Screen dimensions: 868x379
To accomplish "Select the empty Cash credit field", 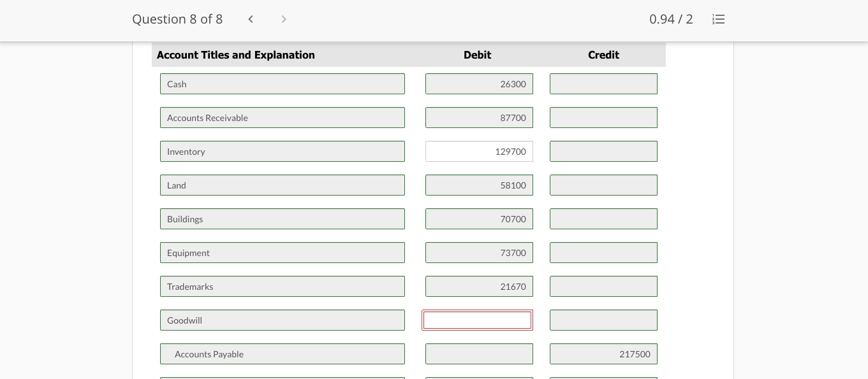I will tap(603, 83).
